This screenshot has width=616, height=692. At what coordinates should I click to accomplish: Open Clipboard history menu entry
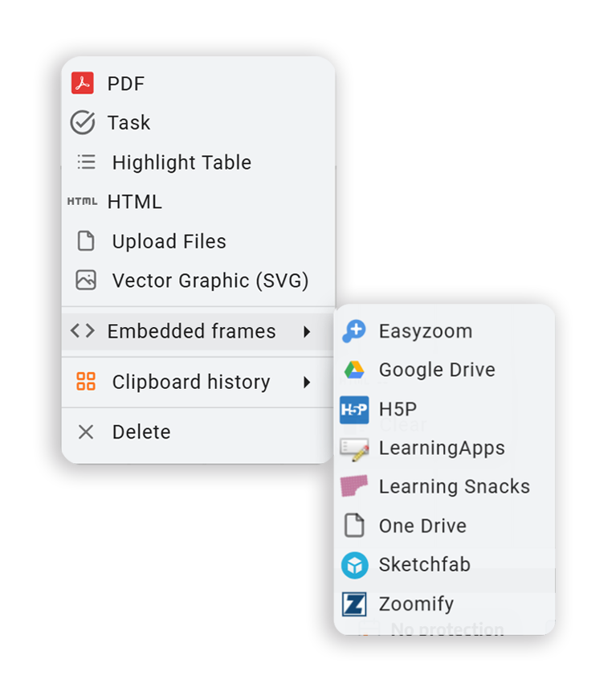coord(191,383)
